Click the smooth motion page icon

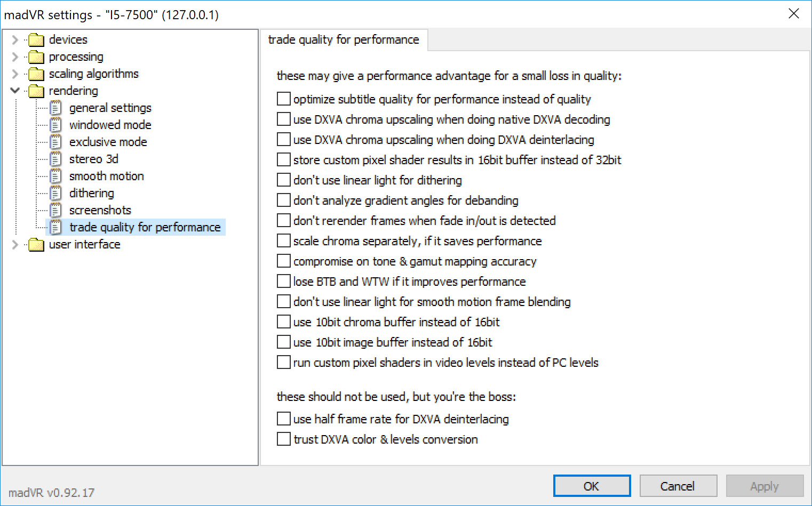(x=56, y=176)
